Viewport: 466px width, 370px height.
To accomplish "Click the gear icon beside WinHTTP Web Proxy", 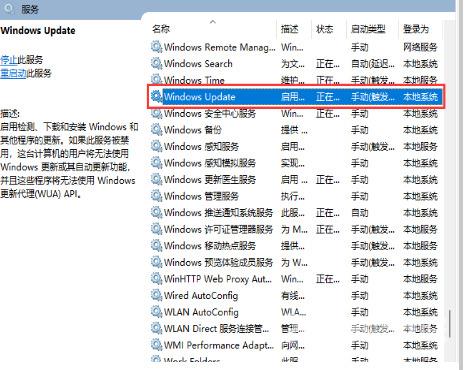I will [156, 279].
